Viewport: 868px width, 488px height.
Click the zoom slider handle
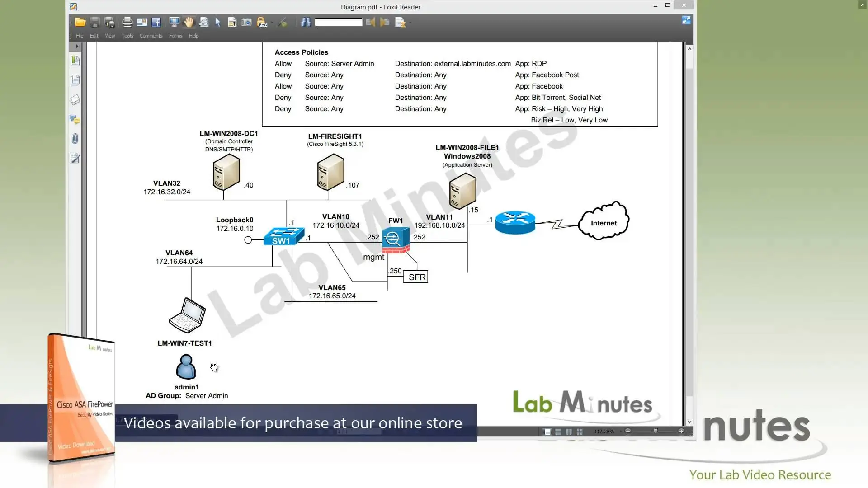click(x=656, y=431)
